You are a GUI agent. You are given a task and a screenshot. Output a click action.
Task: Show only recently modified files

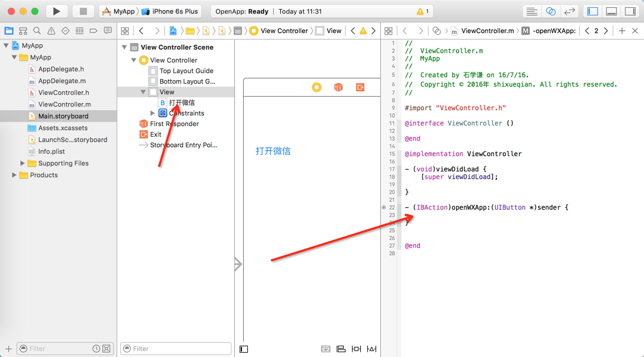point(96,349)
